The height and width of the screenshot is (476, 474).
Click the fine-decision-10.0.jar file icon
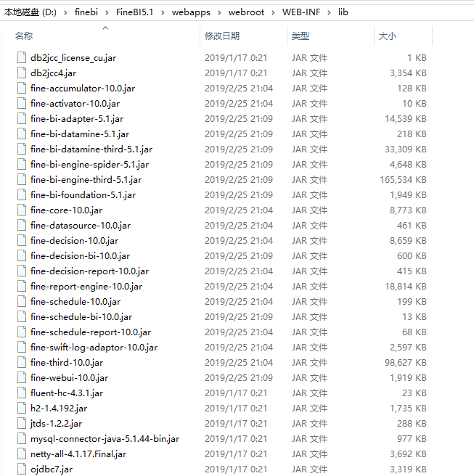[x=22, y=240]
